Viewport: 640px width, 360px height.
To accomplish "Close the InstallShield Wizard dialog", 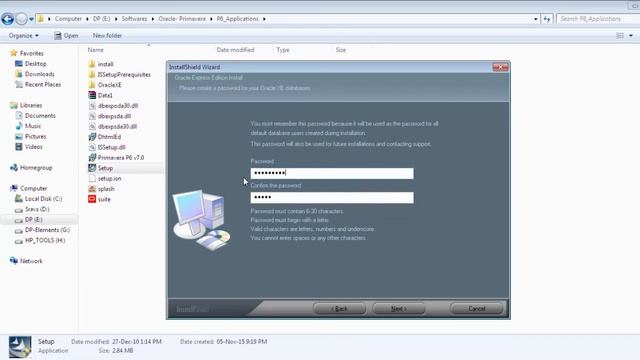I will coord(500,67).
